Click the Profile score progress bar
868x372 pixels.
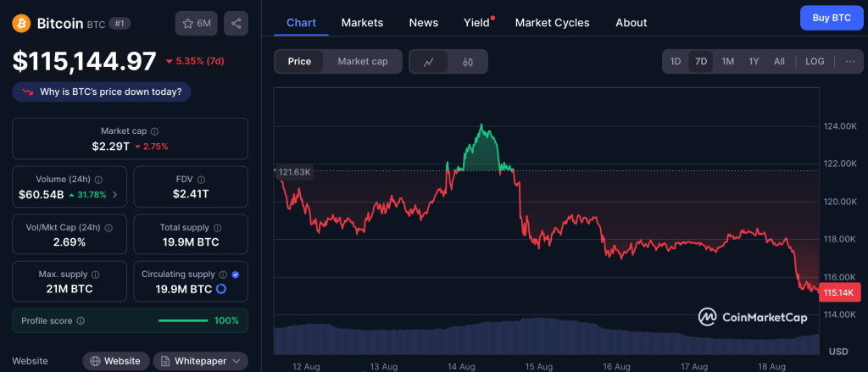point(183,321)
